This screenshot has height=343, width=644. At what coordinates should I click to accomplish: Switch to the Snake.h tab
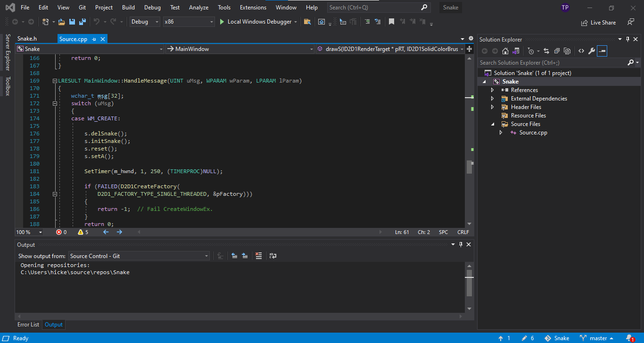coord(27,39)
